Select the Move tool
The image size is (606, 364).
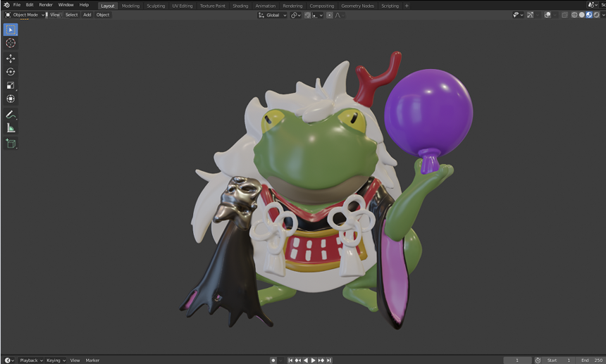(x=11, y=58)
